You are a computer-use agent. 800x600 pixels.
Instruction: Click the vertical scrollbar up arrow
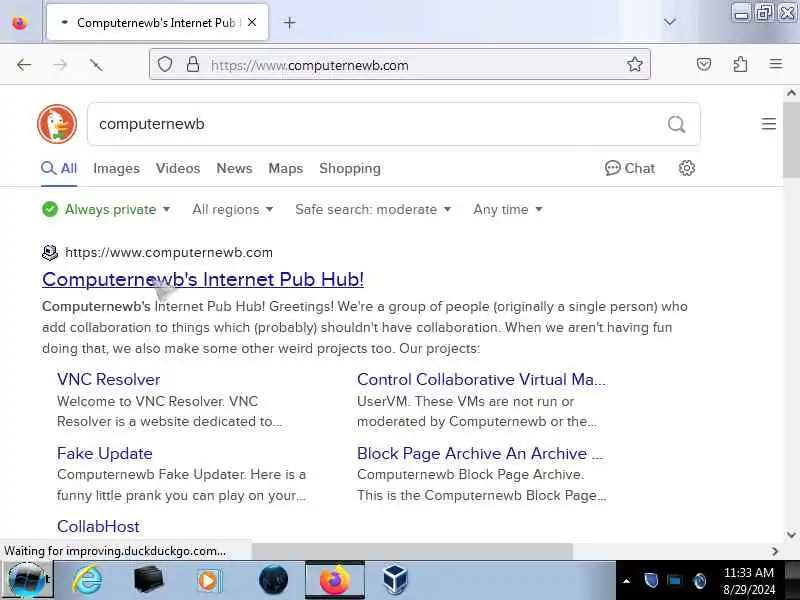pyautogui.click(x=791, y=93)
